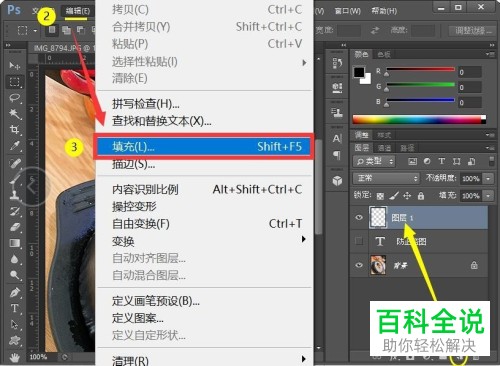Choose 自由变换(F) menu entry
The height and width of the screenshot is (366, 500).
tap(204, 224)
